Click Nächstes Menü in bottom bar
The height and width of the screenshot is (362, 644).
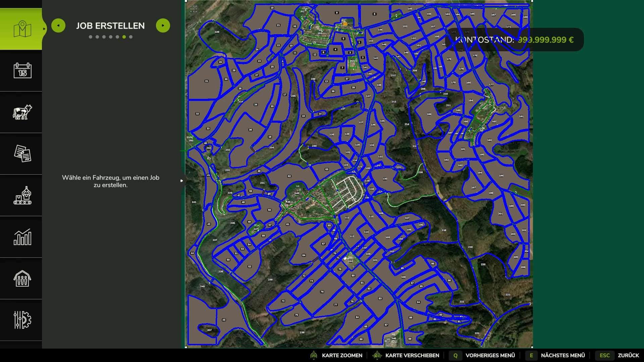click(x=562, y=355)
